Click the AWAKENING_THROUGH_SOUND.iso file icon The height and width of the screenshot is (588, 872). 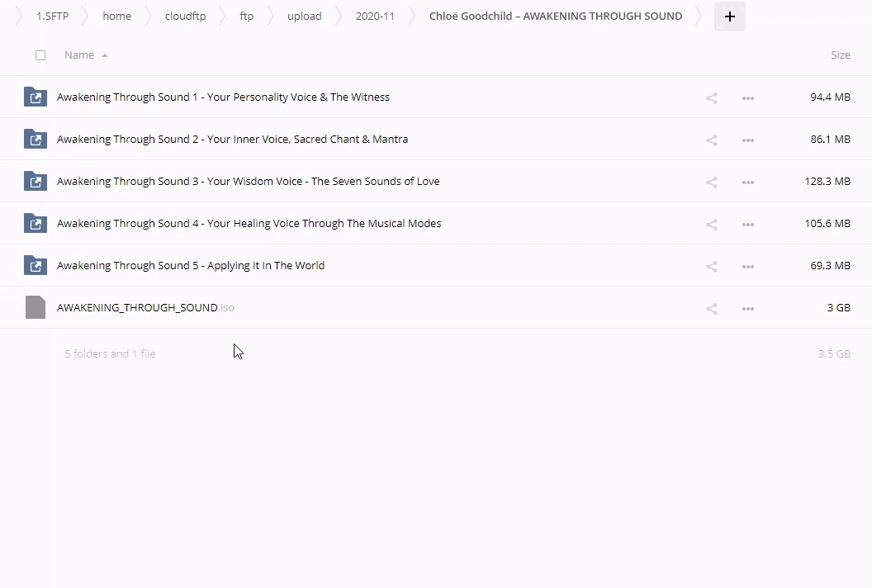[x=36, y=307]
